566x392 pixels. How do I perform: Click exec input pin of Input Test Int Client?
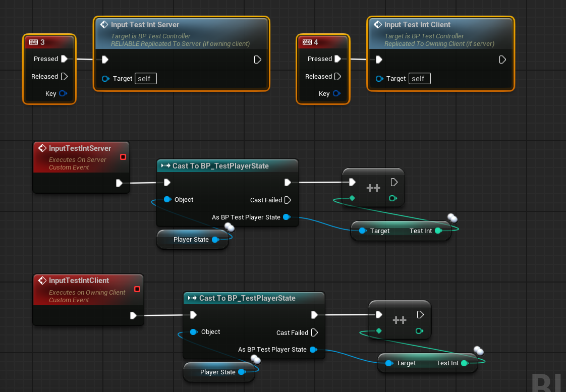[379, 60]
